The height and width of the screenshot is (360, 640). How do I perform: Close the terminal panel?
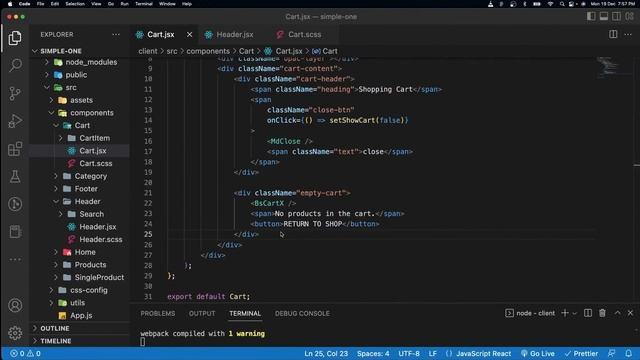click(x=630, y=313)
